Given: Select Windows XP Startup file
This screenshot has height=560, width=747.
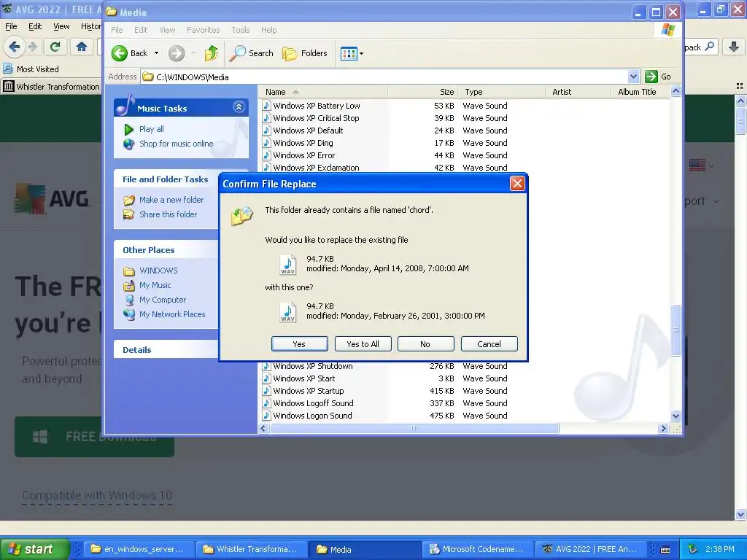Looking at the screenshot, I should pyautogui.click(x=309, y=391).
